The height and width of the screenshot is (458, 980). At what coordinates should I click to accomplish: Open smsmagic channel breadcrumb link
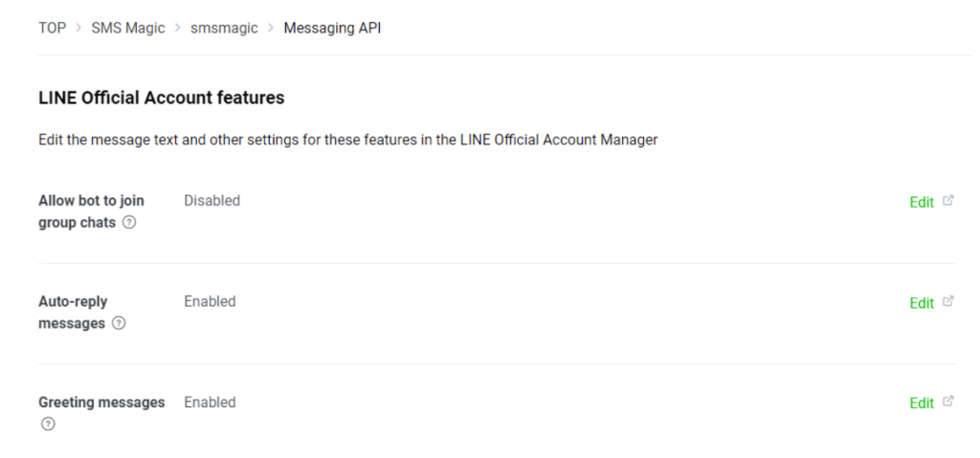[224, 28]
